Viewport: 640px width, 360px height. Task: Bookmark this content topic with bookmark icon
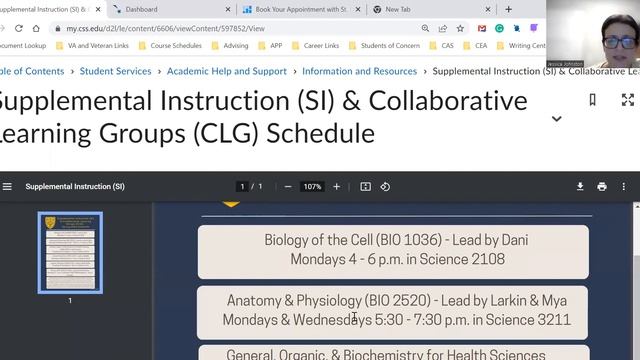click(x=593, y=100)
